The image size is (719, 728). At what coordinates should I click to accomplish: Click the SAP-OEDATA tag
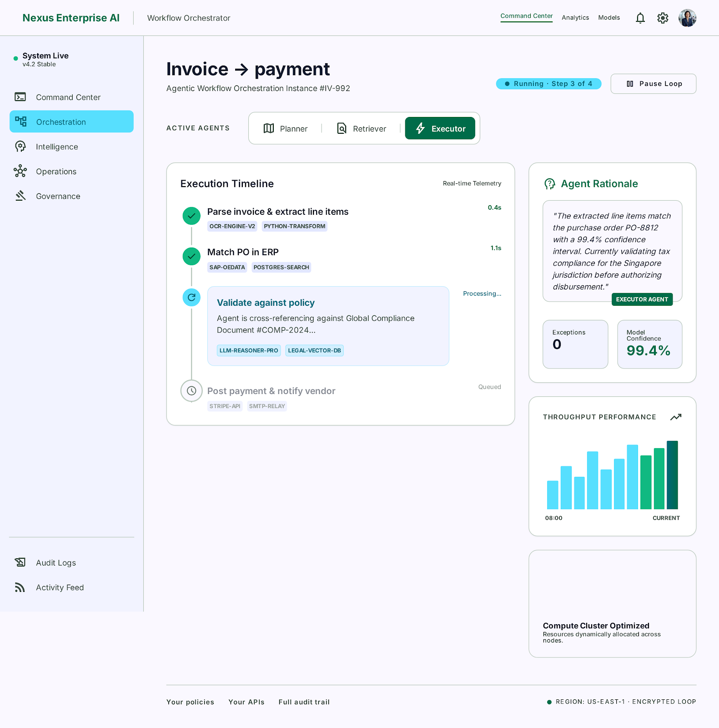(227, 267)
